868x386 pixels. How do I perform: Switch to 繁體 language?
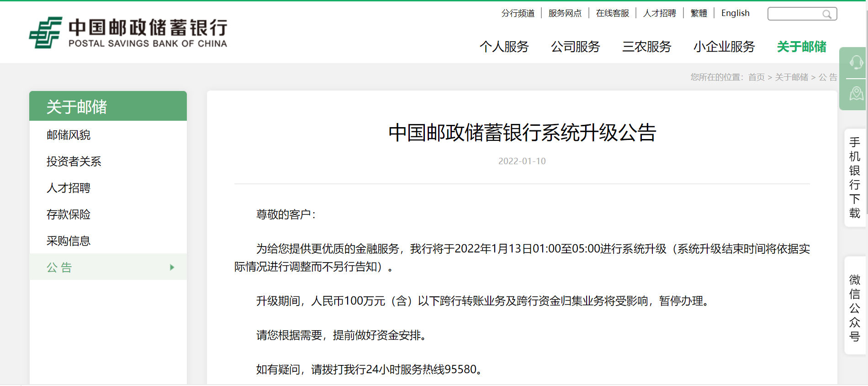point(699,13)
